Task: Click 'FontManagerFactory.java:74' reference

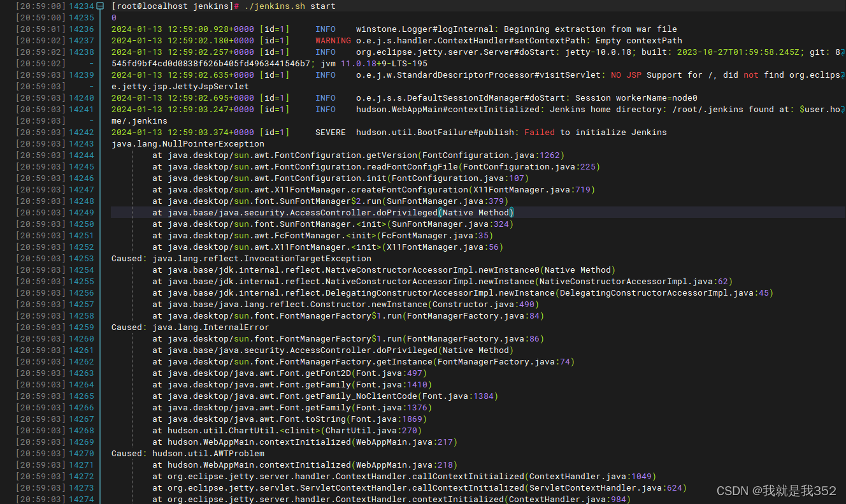Action: pyautogui.click(x=504, y=361)
